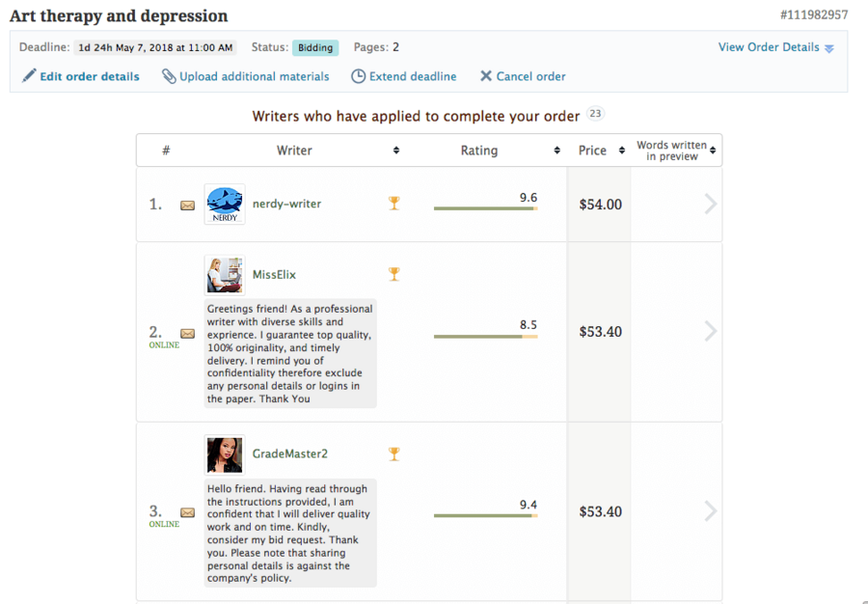The height and width of the screenshot is (604, 868).
Task: Click MissElix's profile photo thumbnail
Action: coord(224,275)
